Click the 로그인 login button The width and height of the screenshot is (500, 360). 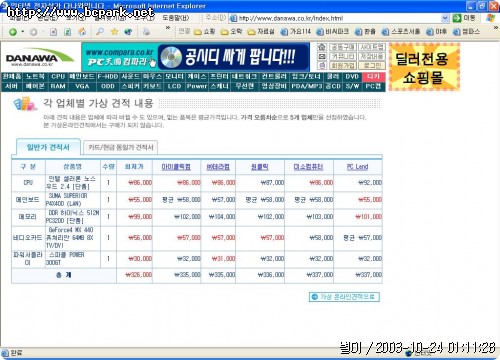click(372, 65)
